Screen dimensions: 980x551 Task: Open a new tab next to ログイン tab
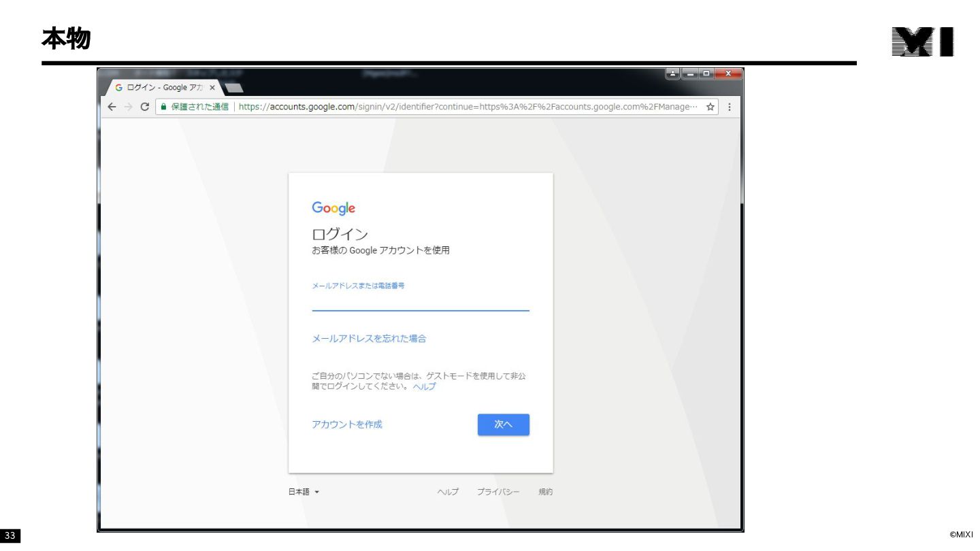pos(234,88)
